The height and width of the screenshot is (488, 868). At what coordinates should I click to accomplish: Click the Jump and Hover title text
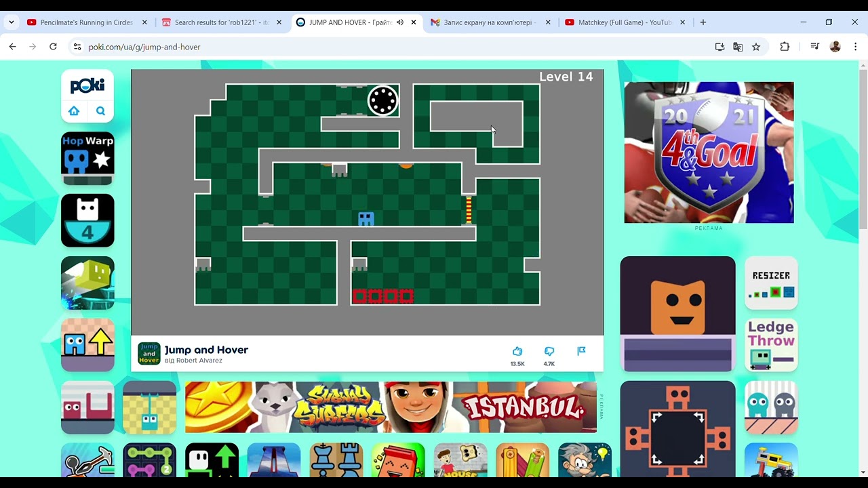point(206,350)
